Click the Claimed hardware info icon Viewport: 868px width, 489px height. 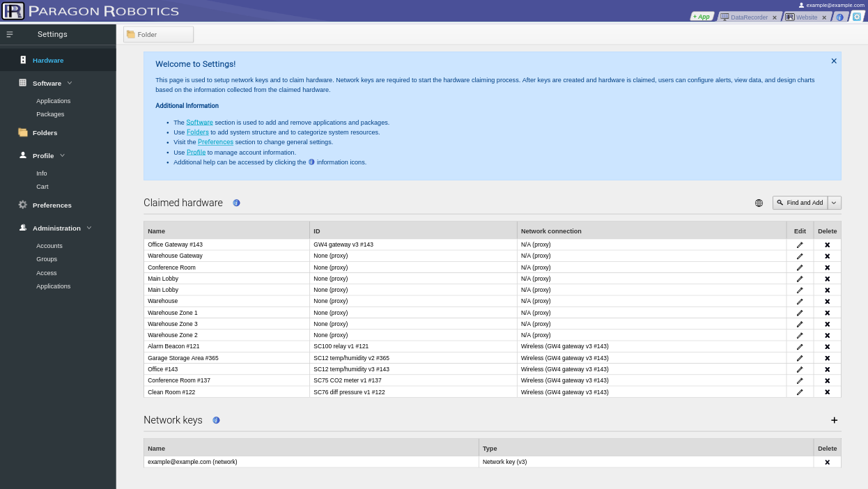click(236, 203)
